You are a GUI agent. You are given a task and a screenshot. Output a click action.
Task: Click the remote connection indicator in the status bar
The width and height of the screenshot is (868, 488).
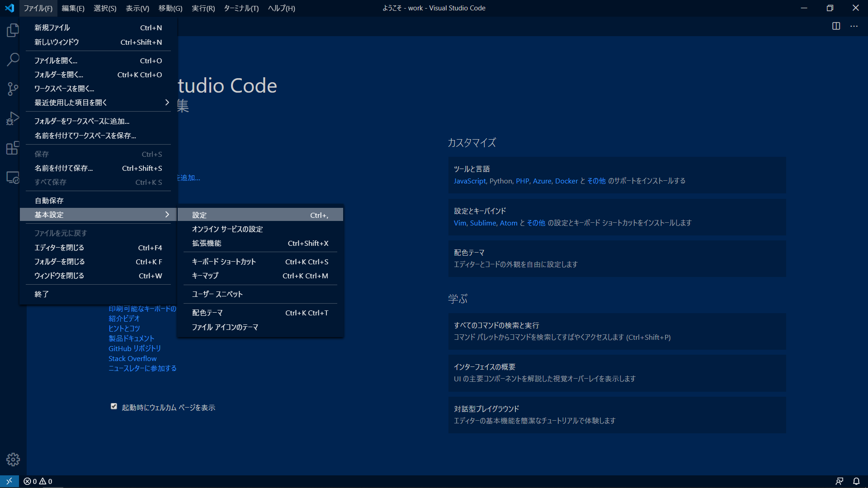[9, 481]
